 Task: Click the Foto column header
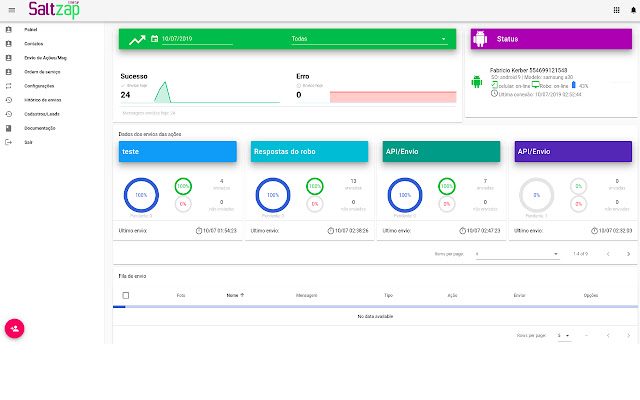(181, 295)
